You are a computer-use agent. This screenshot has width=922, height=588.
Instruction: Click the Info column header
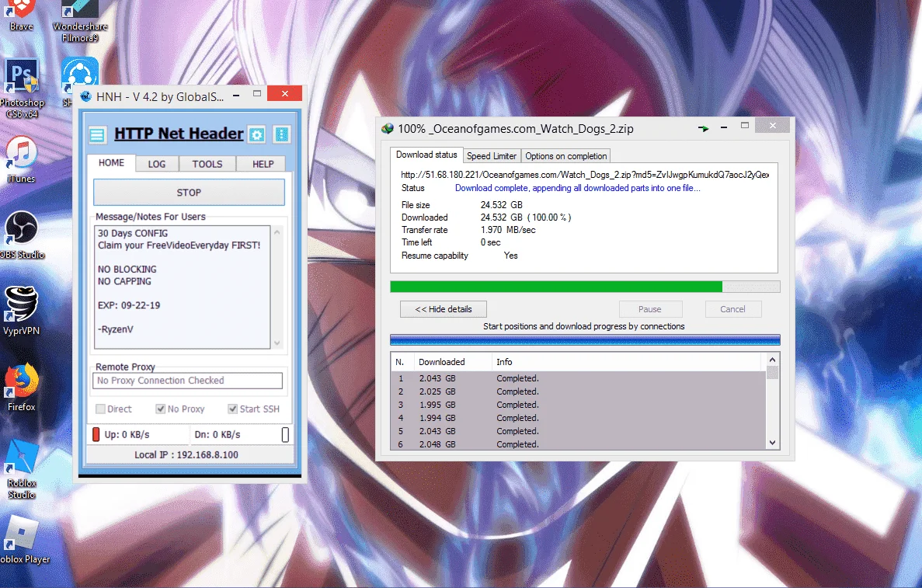click(x=626, y=362)
